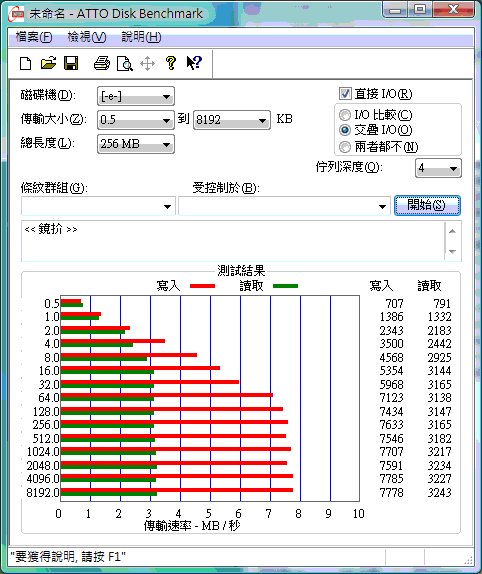Click in the description text box

[x=233, y=241]
